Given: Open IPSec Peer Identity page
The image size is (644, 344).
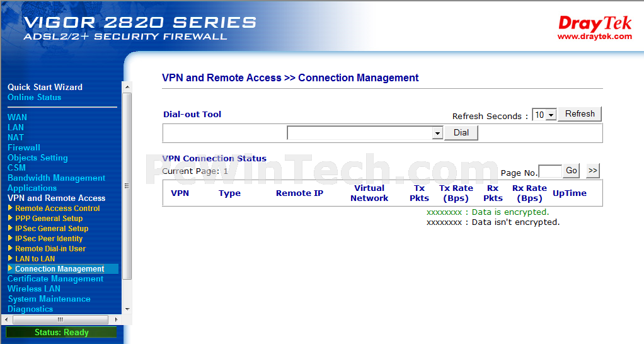Looking at the screenshot, I should (x=49, y=239).
